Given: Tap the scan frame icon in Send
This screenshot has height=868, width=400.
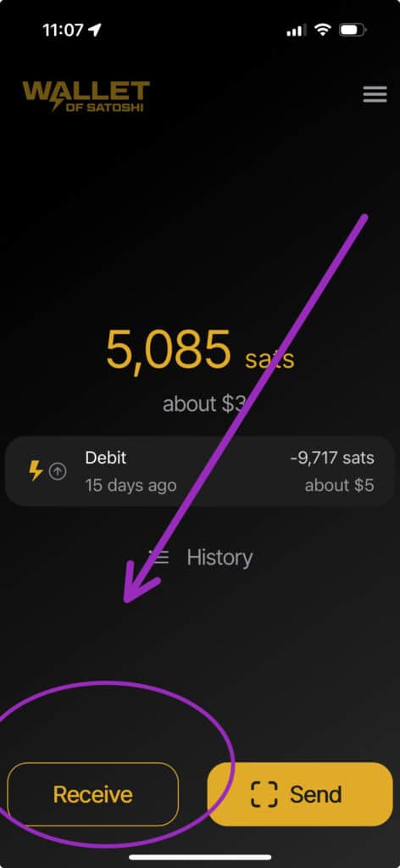Looking at the screenshot, I should (x=264, y=794).
